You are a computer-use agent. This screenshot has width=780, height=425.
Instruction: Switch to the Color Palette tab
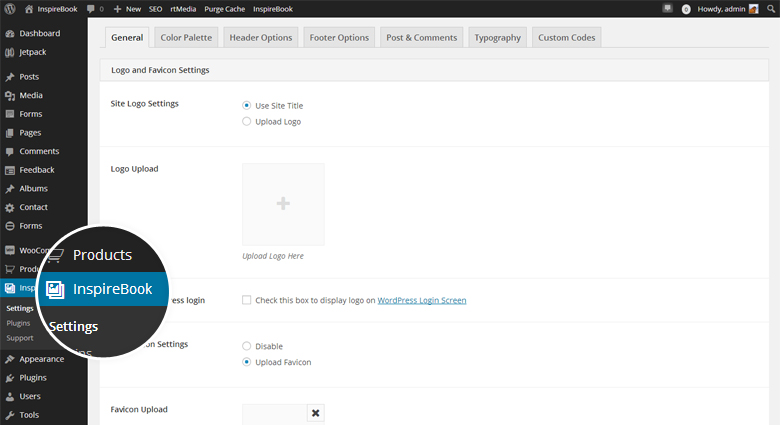186,37
